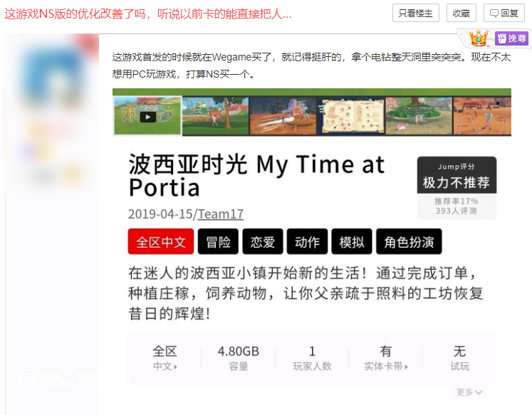
Task: Select the 模拟 genre tag
Action: pos(352,242)
